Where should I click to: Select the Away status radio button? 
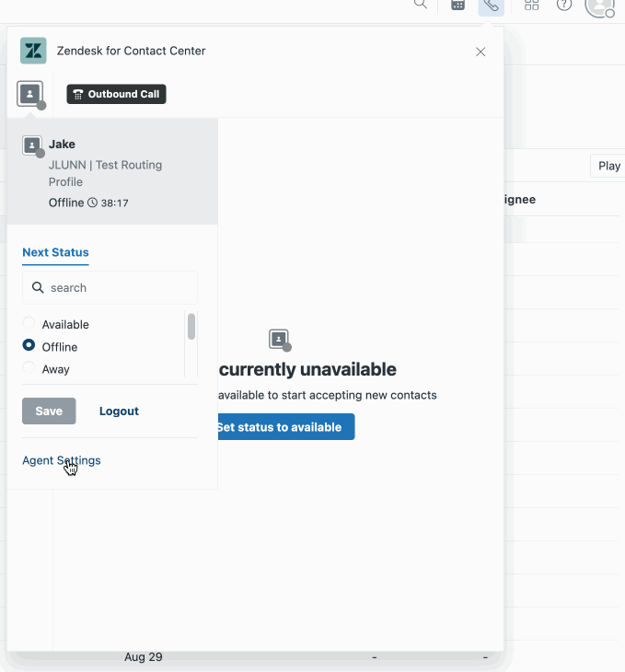click(x=29, y=367)
